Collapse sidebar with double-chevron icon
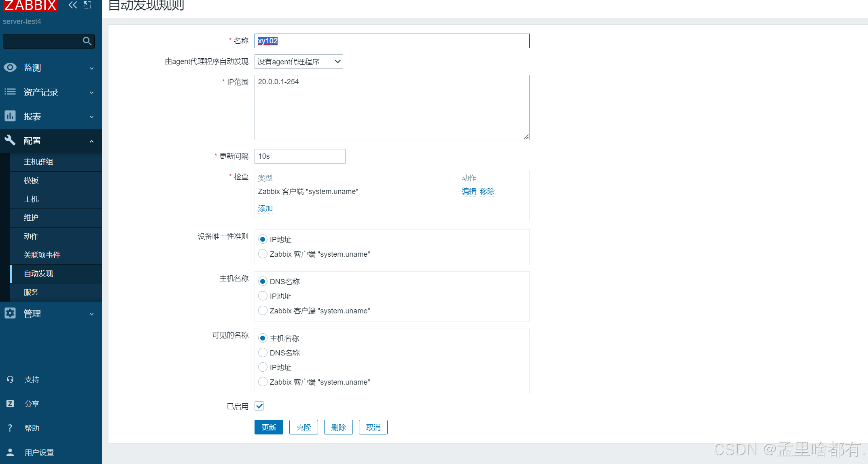The image size is (868, 464). click(x=73, y=5)
